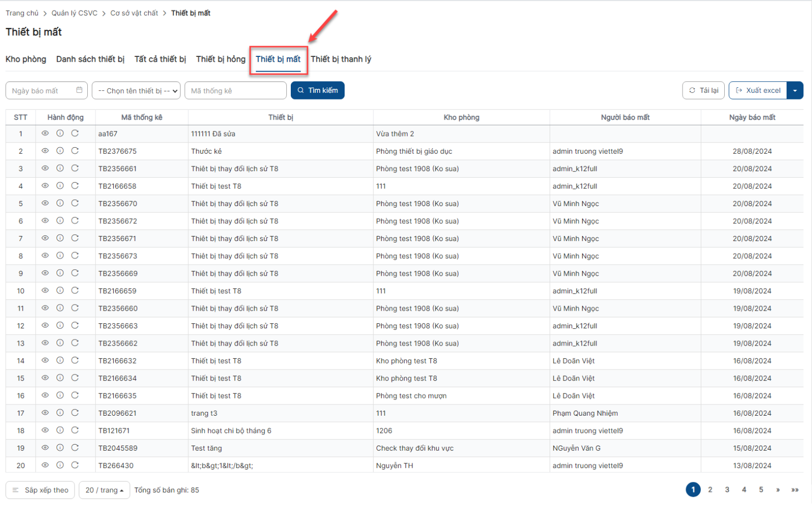Switch to the Thiết bị hỏng tab
812x505 pixels.
pyautogui.click(x=221, y=59)
